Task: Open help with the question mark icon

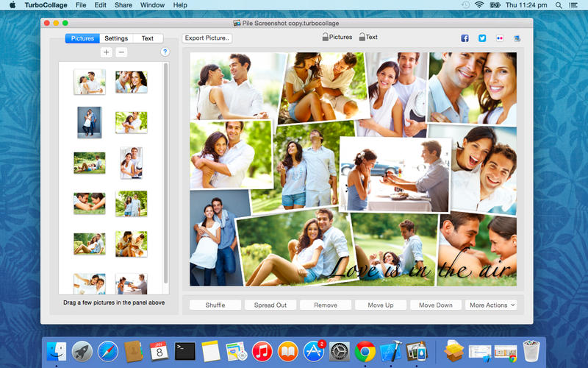Action: click(165, 52)
